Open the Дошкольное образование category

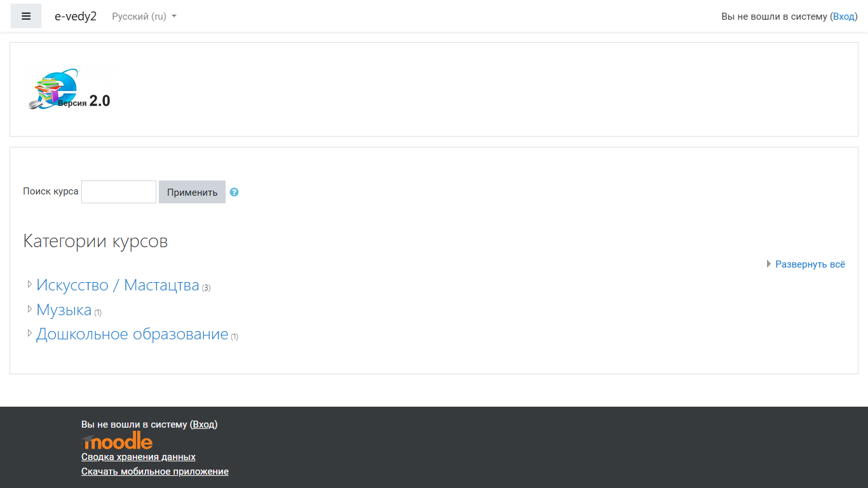(x=132, y=334)
